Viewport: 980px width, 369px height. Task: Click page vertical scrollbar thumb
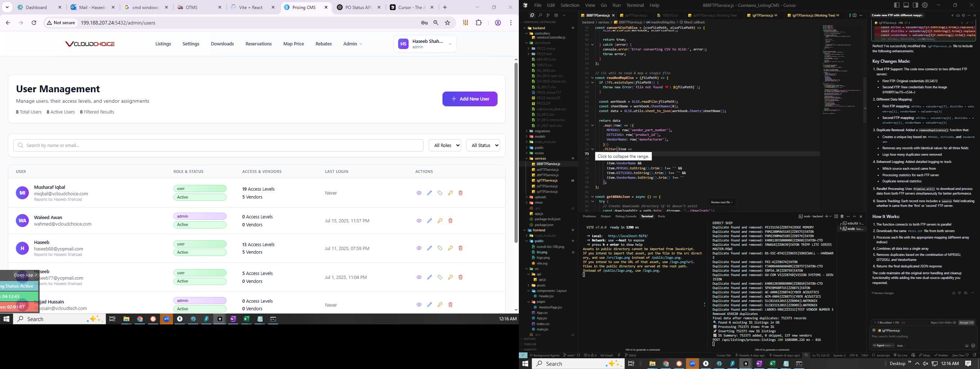click(x=516, y=152)
